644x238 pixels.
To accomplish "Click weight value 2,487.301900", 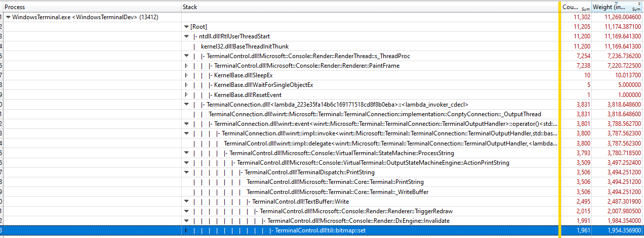I will (x=624, y=202).
